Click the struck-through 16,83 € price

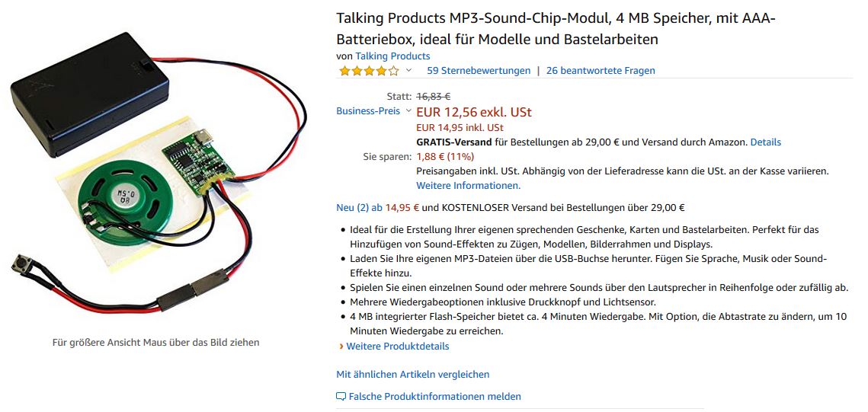point(433,97)
